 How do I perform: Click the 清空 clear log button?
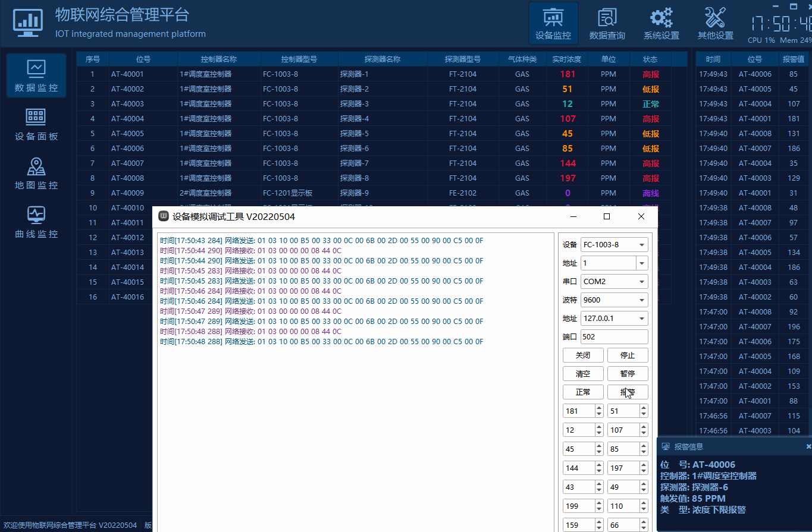coord(583,373)
